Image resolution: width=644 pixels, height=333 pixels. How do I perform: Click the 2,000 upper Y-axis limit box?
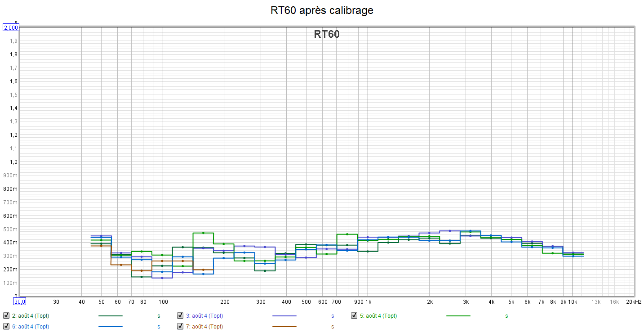click(11, 27)
